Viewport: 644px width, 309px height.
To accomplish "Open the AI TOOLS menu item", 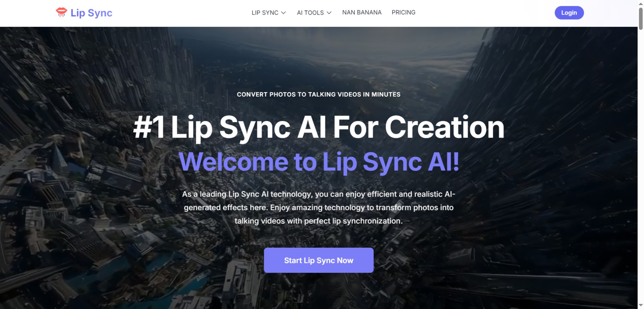I will coord(310,13).
